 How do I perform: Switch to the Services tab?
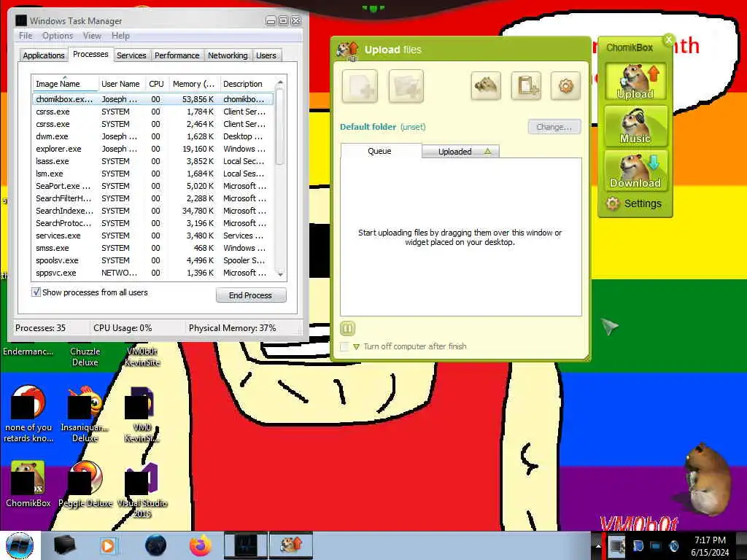pyautogui.click(x=131, y=55)
